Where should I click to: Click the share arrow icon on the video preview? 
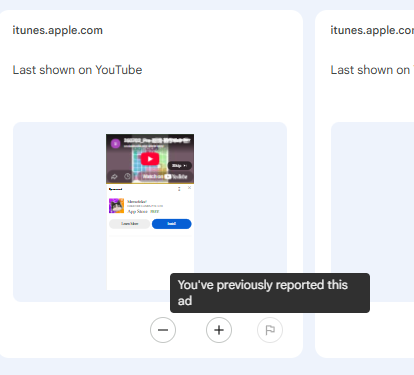[114, 177]
